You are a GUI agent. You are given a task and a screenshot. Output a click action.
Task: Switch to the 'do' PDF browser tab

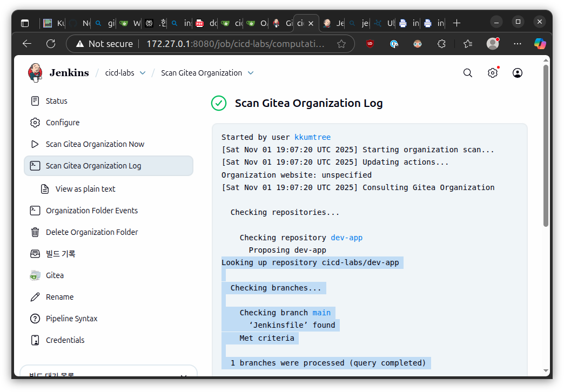206,23
